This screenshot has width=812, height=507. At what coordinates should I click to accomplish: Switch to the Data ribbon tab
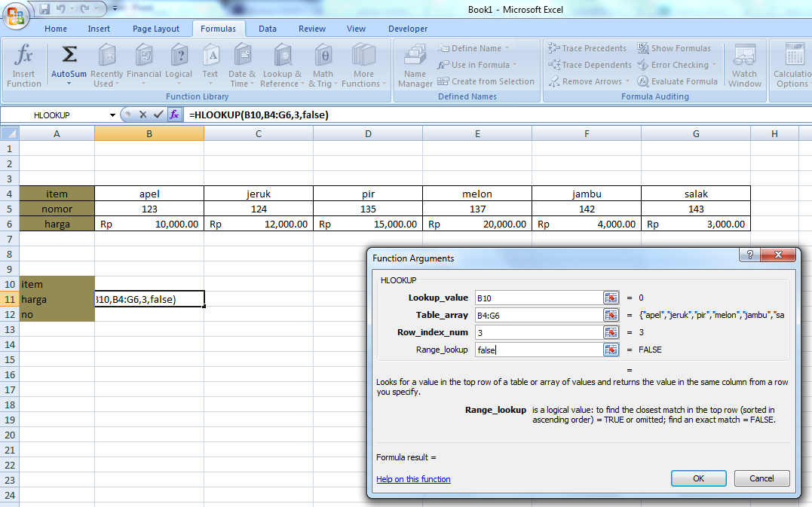coord(267,29)
